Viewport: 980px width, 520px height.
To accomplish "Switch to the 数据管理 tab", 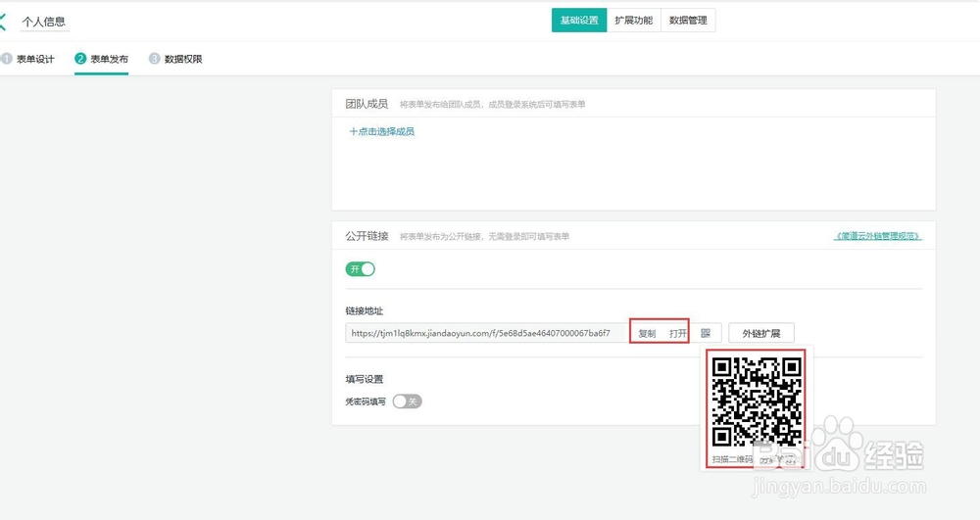I will point(688,20).
